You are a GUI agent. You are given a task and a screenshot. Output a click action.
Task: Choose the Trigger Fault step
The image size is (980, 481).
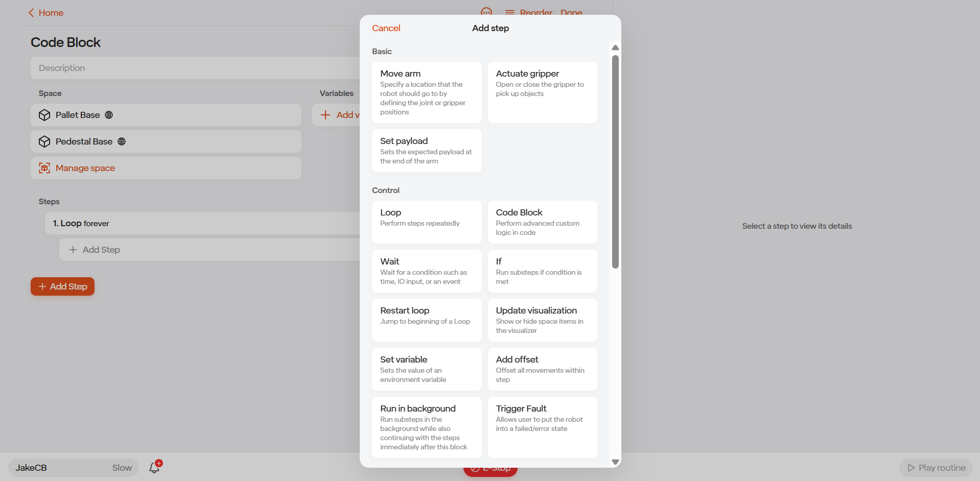coord(542,427)
